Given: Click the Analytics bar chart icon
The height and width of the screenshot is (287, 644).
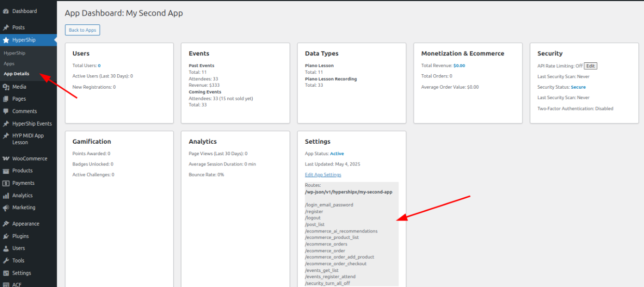Looking at the screenshot, I should (x=6, y=196).
